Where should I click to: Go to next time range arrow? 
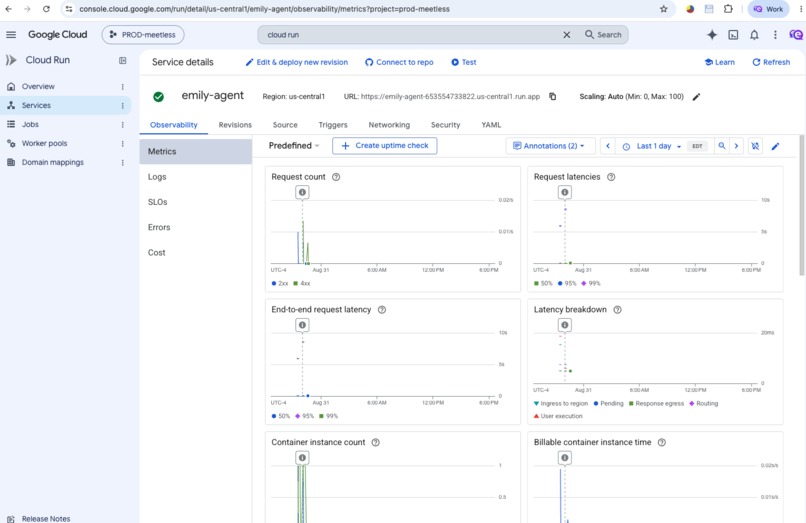pos(736,146)
